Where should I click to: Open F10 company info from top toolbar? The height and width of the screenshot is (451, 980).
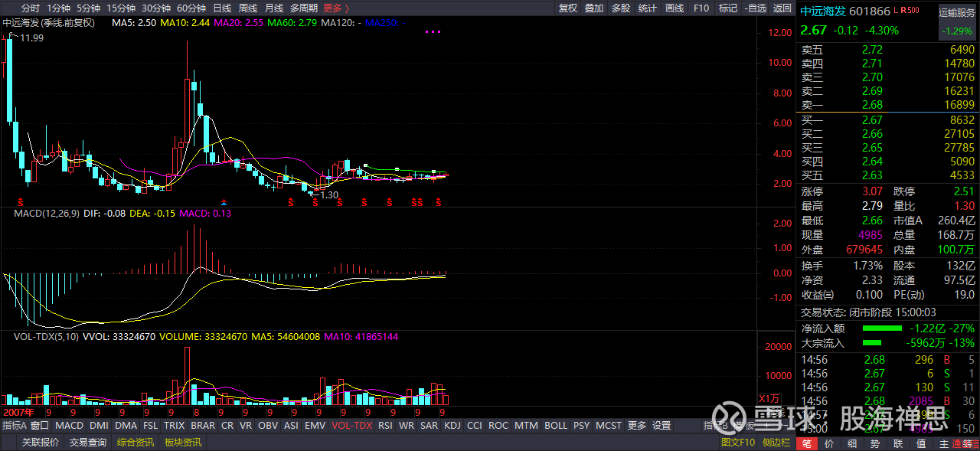coord(701,8)
